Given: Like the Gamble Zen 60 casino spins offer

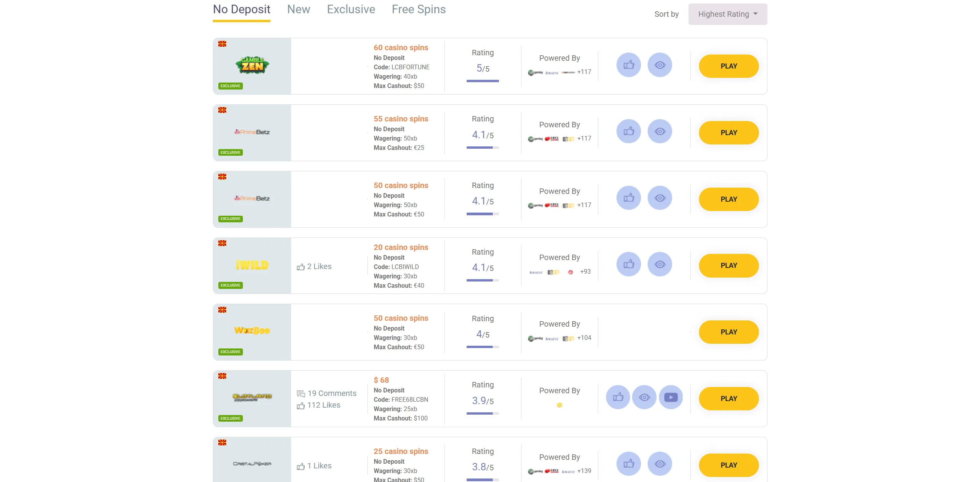Looking at the screenshot, I should click(629, 65).
